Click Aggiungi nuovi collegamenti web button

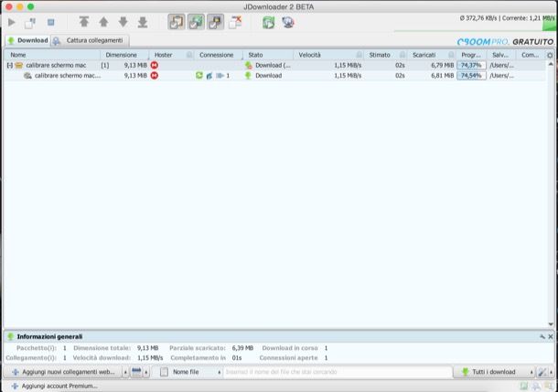click(64, 372)
